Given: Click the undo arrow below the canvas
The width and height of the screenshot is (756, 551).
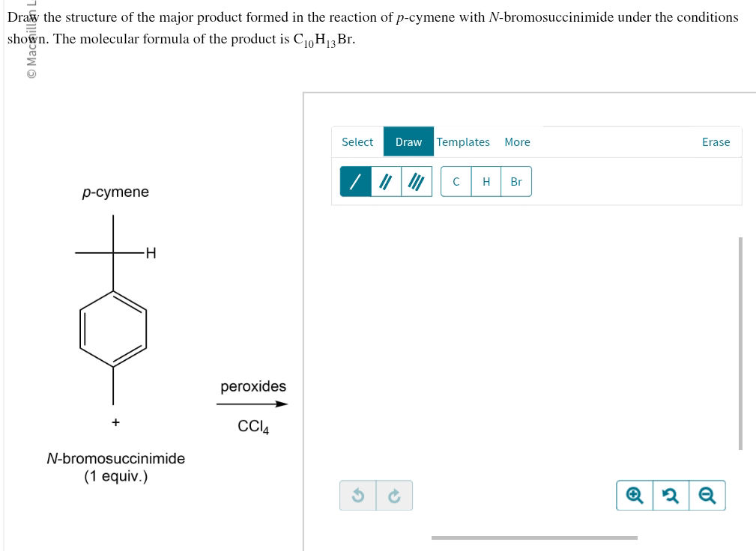Looking at the screenshot, I should pyautogui.click(x=358, y=495).
